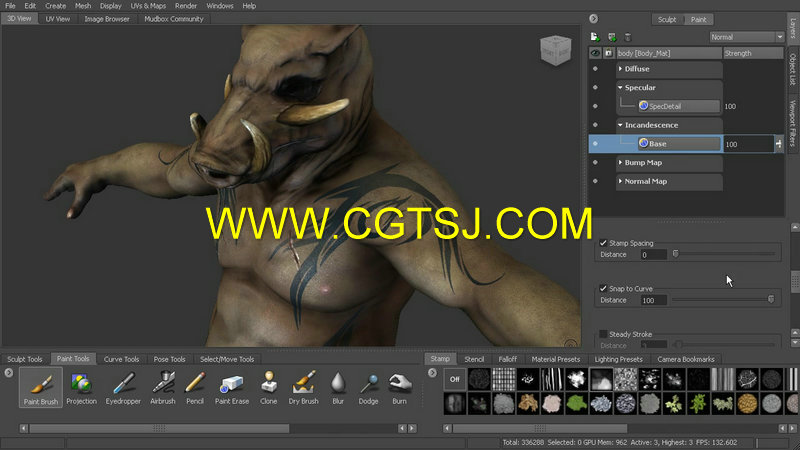Click the new layer icon
The width and height of the screenshot is (800, 450).
pos(595,37)
